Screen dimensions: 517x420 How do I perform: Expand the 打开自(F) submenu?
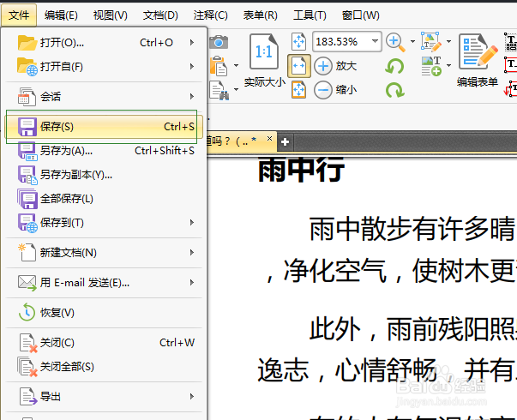(x=104, y=67)
